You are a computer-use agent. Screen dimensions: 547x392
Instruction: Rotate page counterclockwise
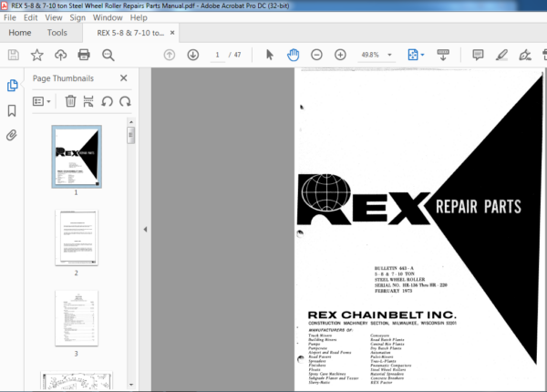tap(107, 101)
